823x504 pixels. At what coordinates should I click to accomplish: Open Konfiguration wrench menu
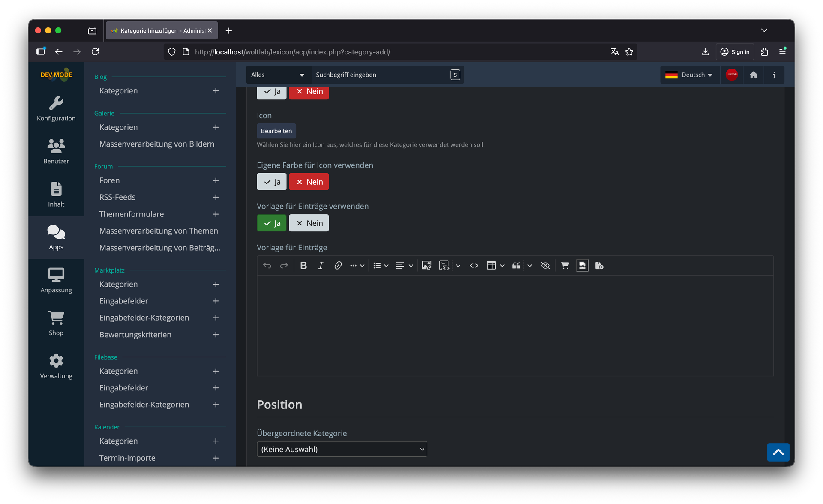56,108
